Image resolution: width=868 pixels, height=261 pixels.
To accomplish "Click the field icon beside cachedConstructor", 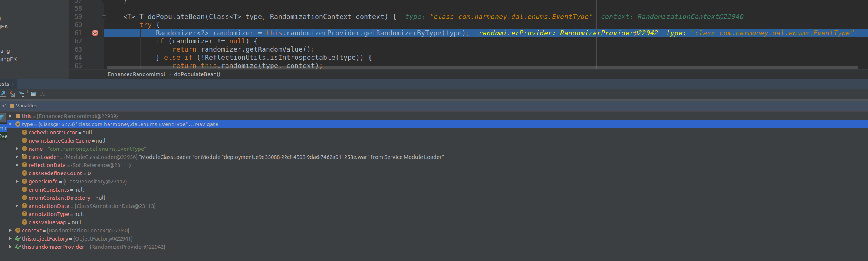I will coord(24,133).
